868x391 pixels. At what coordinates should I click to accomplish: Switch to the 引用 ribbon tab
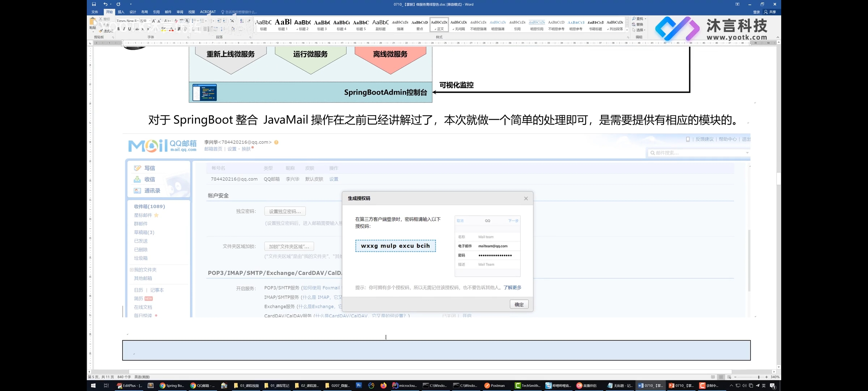click(x=156, y=12)
